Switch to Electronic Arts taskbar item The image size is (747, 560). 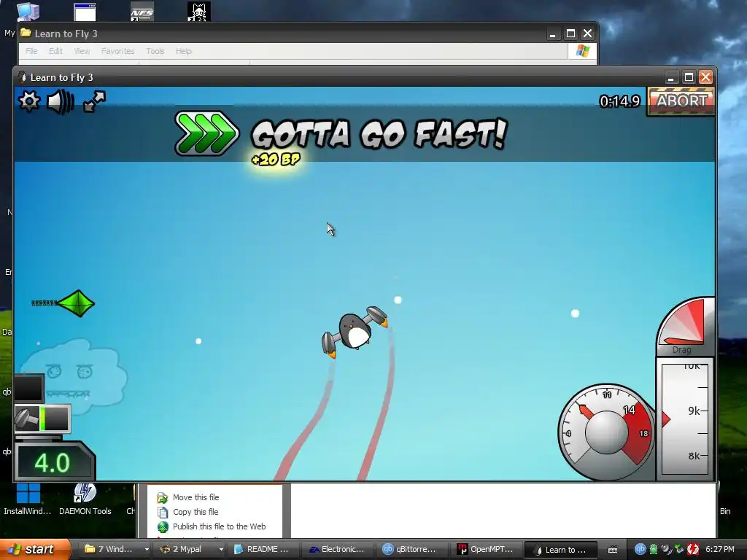tap(337, 549)
